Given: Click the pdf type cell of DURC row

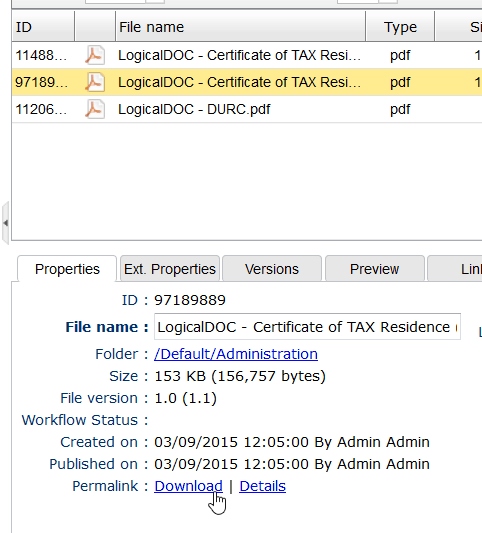Looking at the screenshot, I should click(x=400, y=109).
